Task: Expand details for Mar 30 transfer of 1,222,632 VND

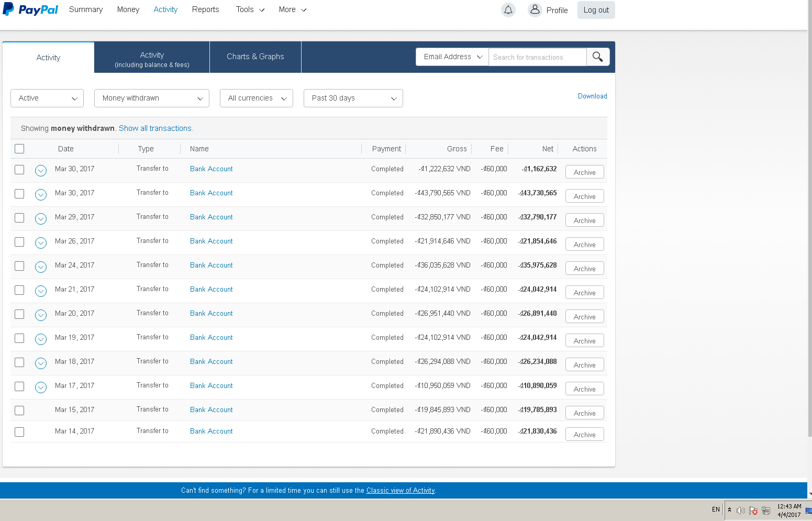Action: pos(41,170)
